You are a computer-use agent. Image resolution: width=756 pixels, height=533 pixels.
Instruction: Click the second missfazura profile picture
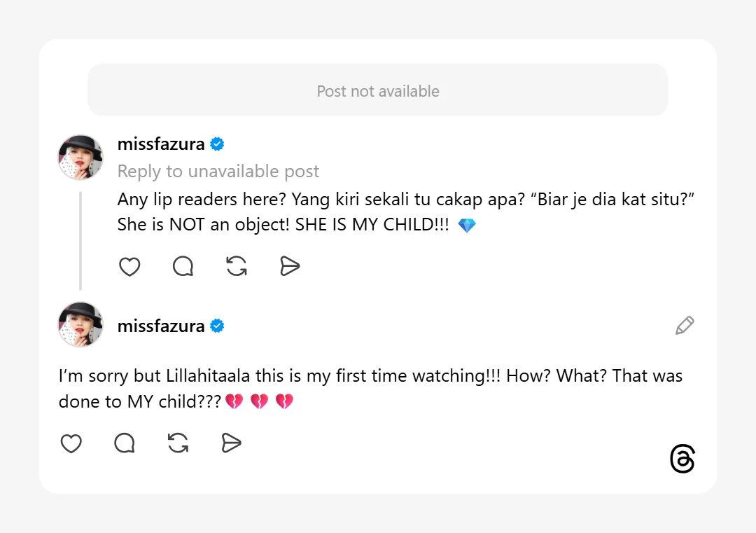(80, 324)
